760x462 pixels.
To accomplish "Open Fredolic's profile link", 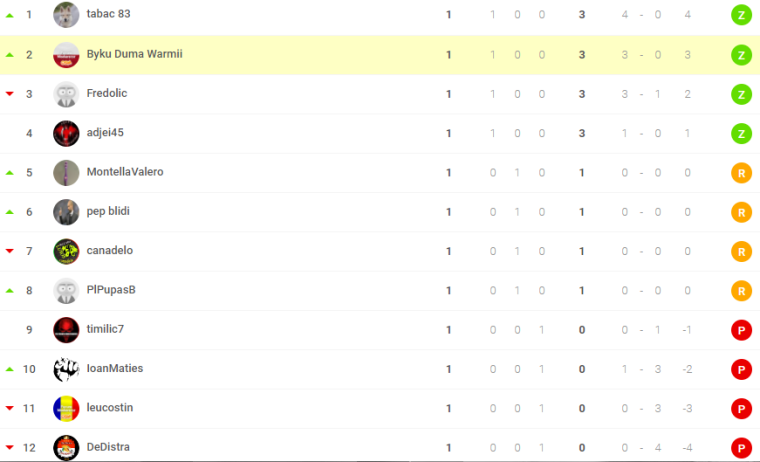I will click(107, 93).
